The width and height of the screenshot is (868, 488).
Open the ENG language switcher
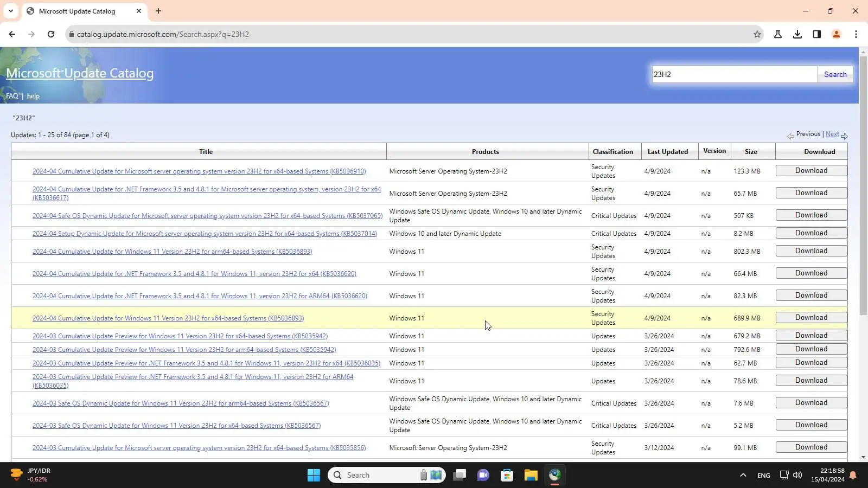(764, 476)
